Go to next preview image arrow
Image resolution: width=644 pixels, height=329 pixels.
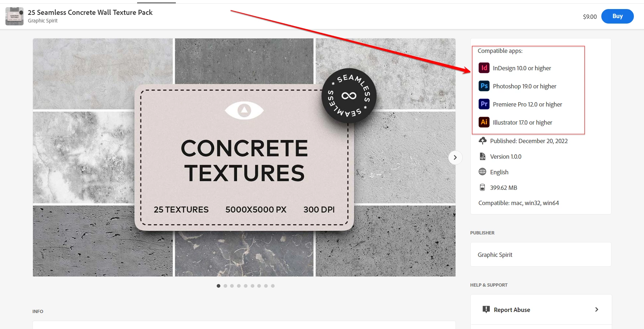[x=455, y=158]
